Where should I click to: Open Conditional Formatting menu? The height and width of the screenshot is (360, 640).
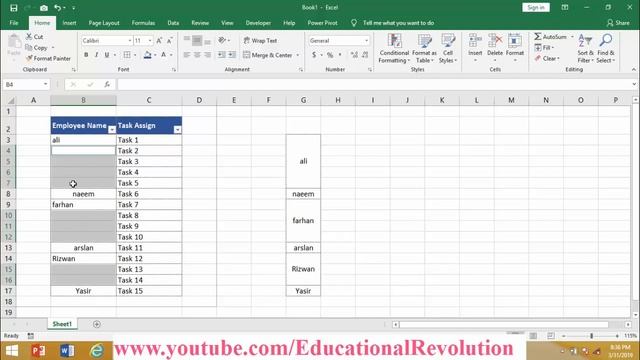tap(394, 48)
